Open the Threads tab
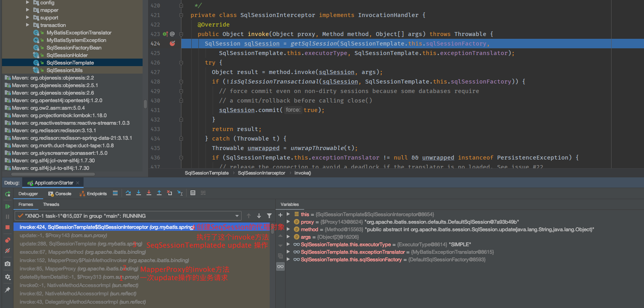 pyautogui.click(x=51, y=204)
